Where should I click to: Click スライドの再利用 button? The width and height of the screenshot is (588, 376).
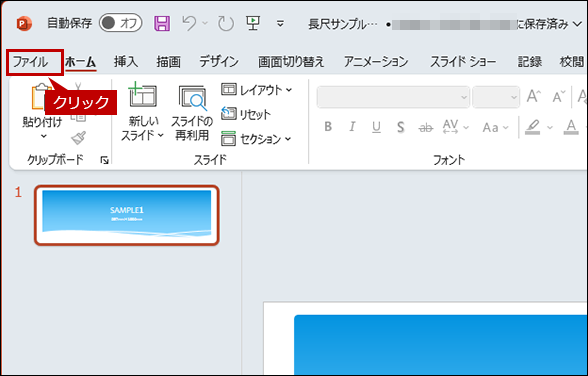[192, 112]
